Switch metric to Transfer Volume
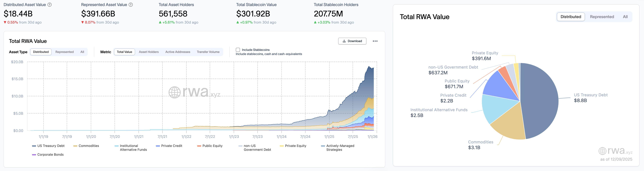644x171 pixels. (x=208, y=52)
